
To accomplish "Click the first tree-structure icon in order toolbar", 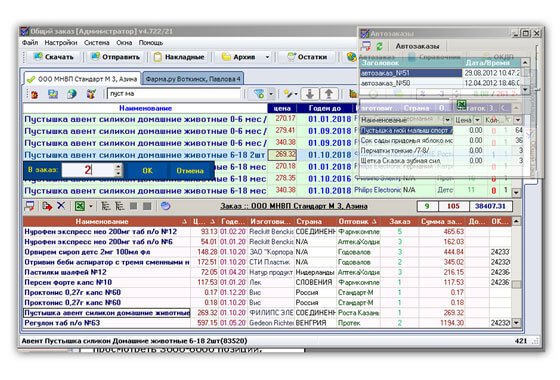I will point(106,206).
